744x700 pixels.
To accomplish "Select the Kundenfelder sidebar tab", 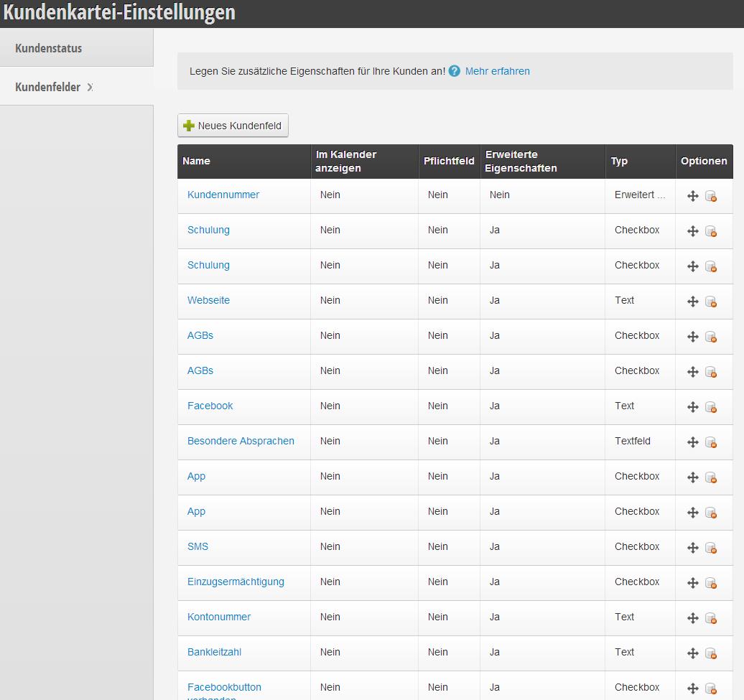I will pyautogui.click(x=48, y=87).
